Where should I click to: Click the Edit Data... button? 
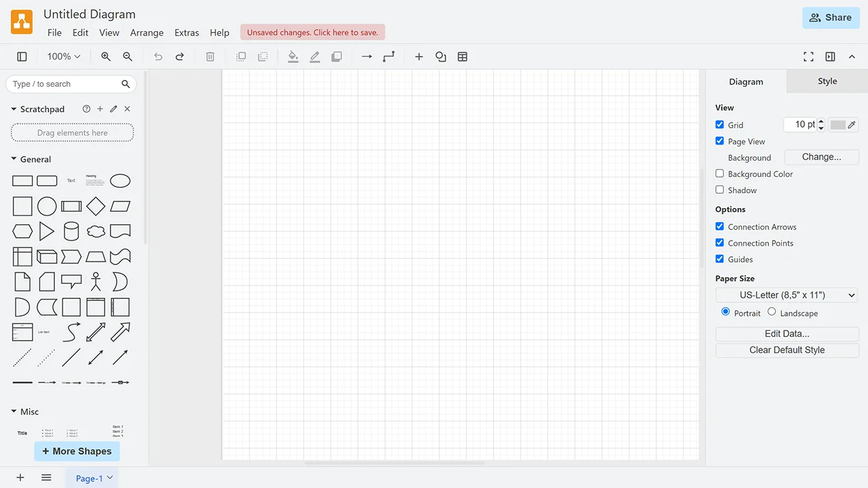tap(787, 333)
